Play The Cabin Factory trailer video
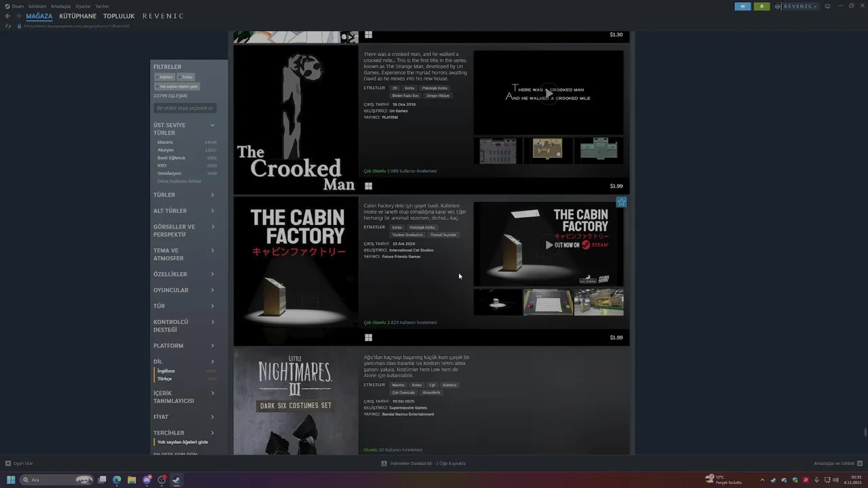The height and width of the screenshot is (488, 868). click(548, 244)
